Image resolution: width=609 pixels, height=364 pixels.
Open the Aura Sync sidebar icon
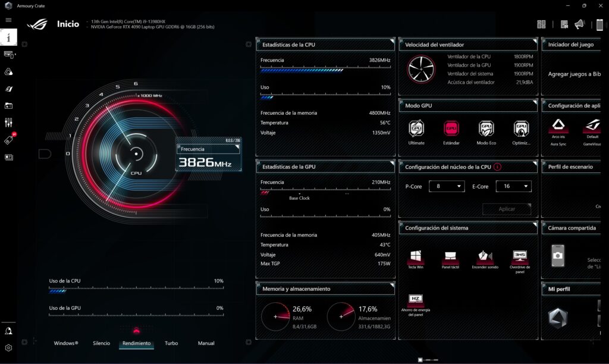click(8, 71)
